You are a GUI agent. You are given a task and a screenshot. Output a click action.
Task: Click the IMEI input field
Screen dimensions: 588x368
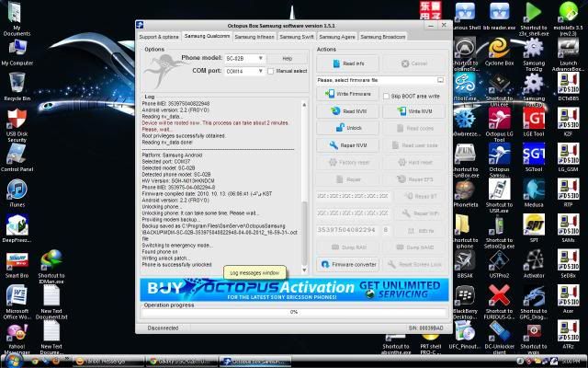click(x=349, y=230)
